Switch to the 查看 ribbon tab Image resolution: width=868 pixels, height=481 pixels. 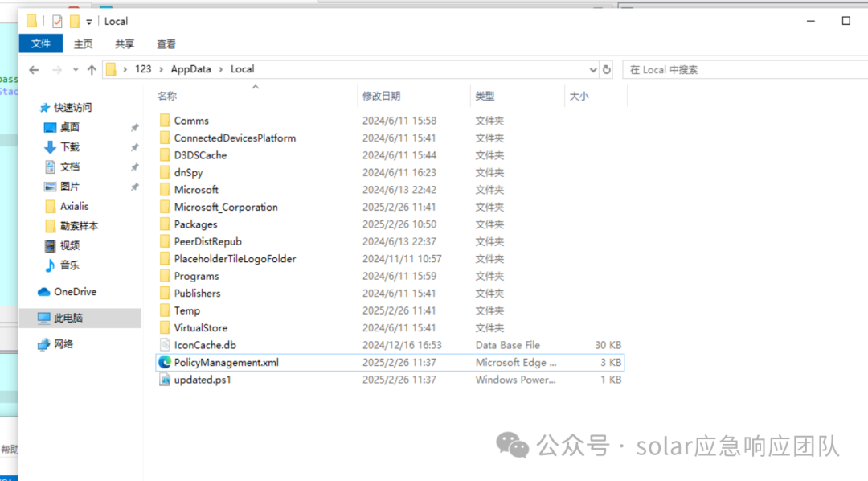(166, 43)
